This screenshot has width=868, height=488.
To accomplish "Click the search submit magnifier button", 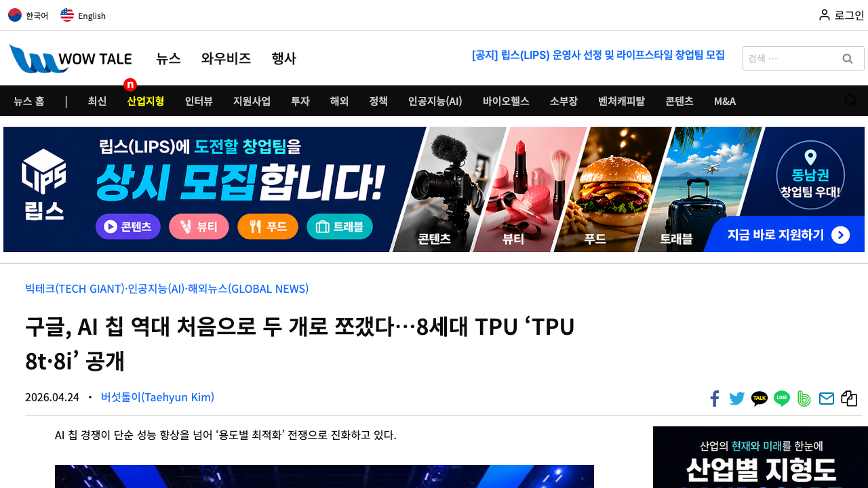I will click(x=848, y=58).
